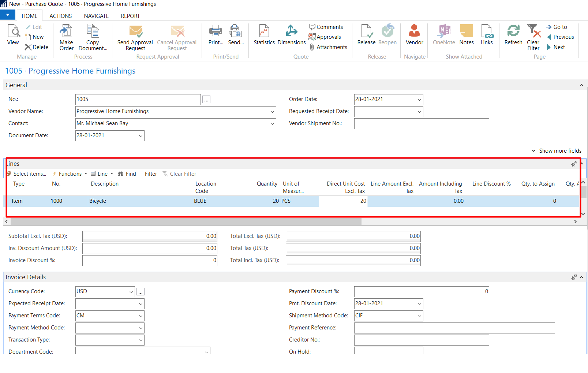Screen dimensions: 588x373
Task: Click Delete in the Manage group
Action: coord(37,47)
